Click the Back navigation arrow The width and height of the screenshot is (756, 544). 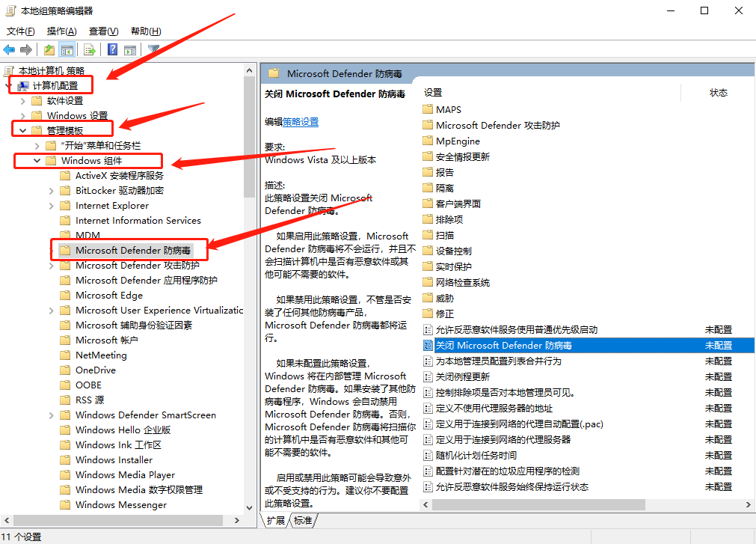[x=9, y=49]
